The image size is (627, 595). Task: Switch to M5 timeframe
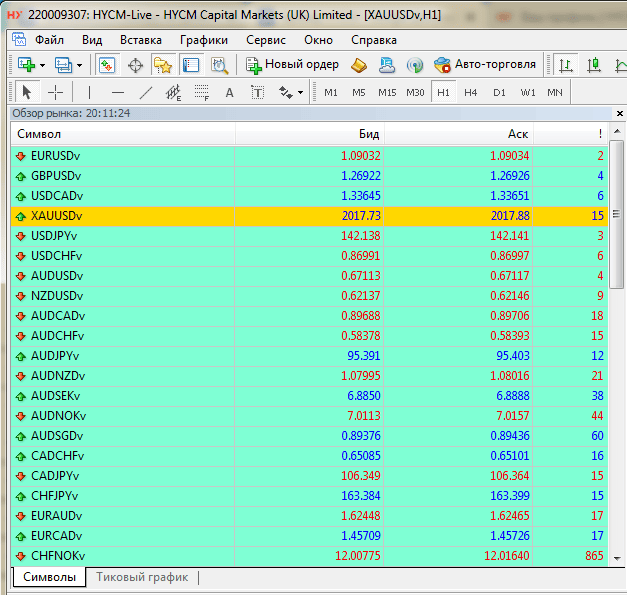pos(359,92)
